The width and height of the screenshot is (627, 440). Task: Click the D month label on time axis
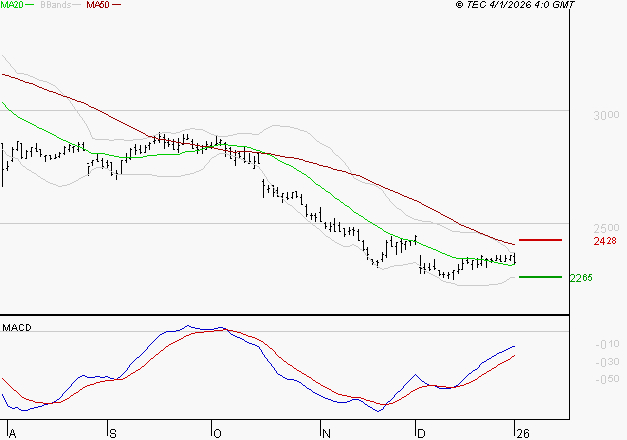[x=421, y=434]
